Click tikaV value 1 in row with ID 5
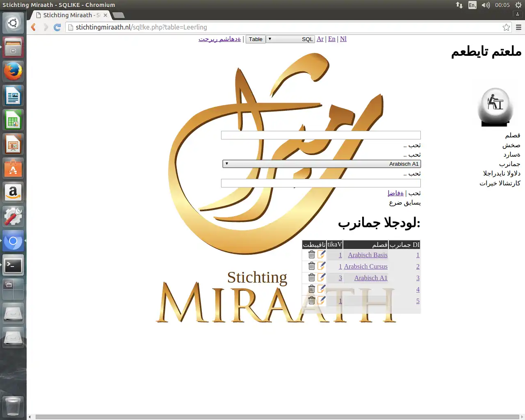 click(x=340, y=301)
